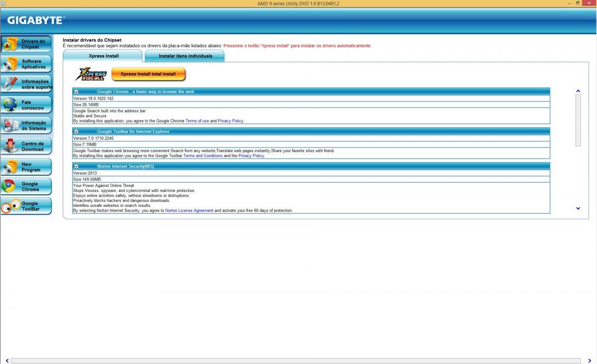
Task: Open New Program section
Action: [26, 167]
